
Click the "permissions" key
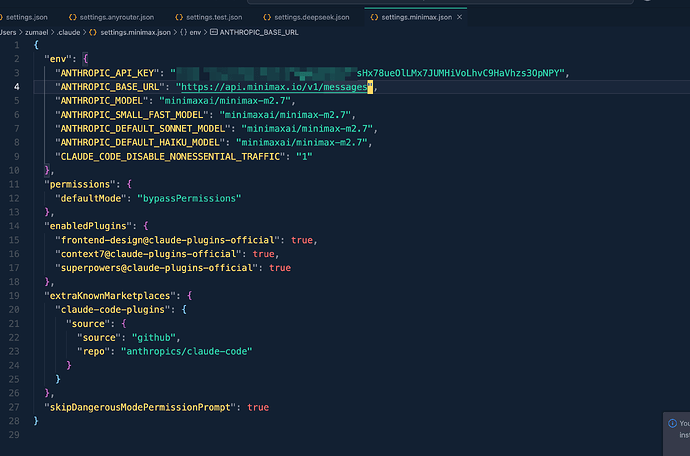[80, 184]
